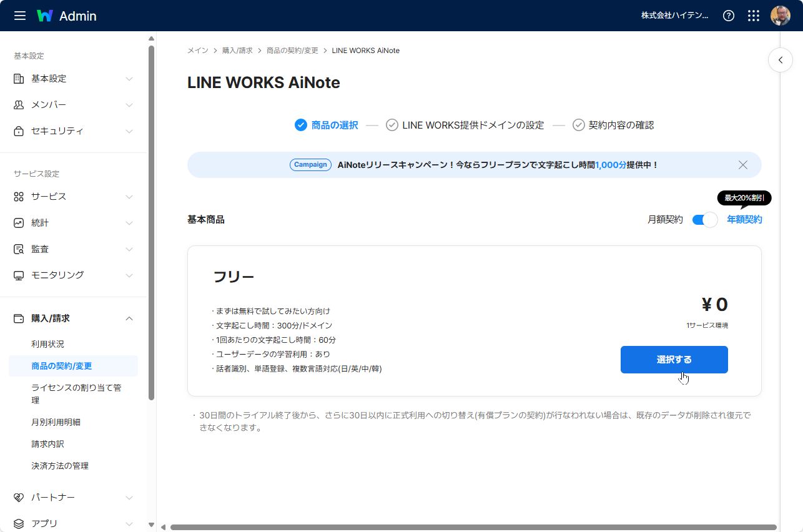The height and width of the screenshot is (532, 803).
Task: Open the user profile avatar
Action: [781, 16]
